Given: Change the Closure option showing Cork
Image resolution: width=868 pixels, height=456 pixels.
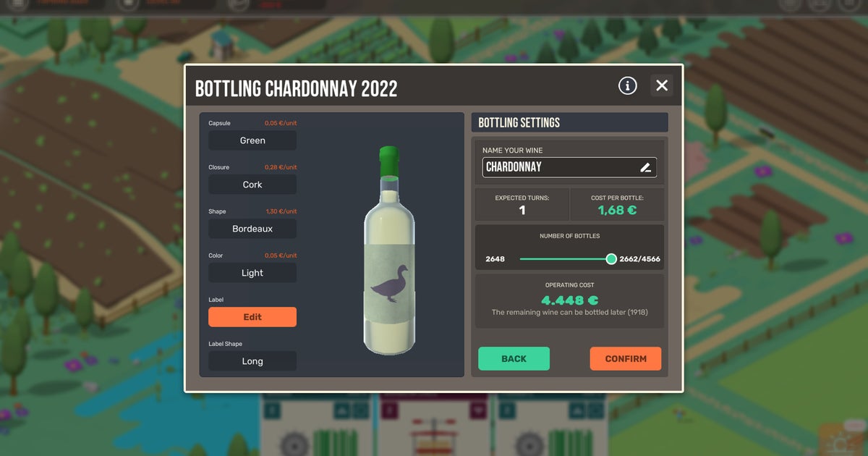Looking at the screenshot, I should coord(252,185).
